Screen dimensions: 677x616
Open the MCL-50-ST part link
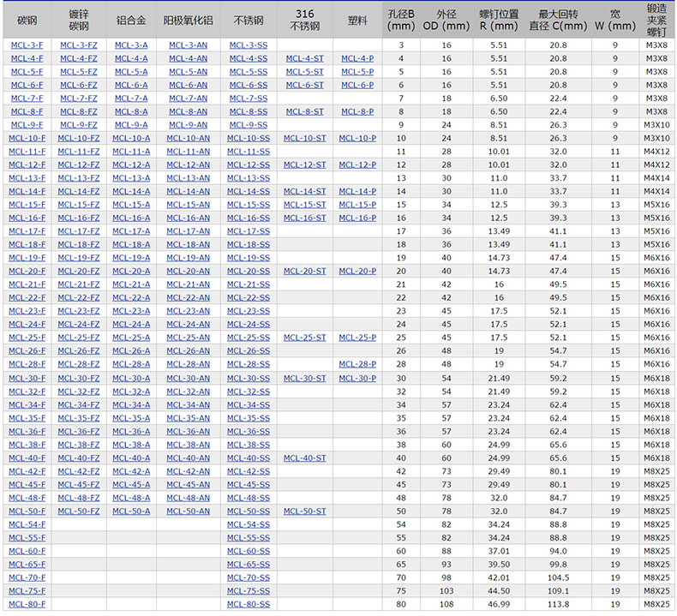coord(304,511)
